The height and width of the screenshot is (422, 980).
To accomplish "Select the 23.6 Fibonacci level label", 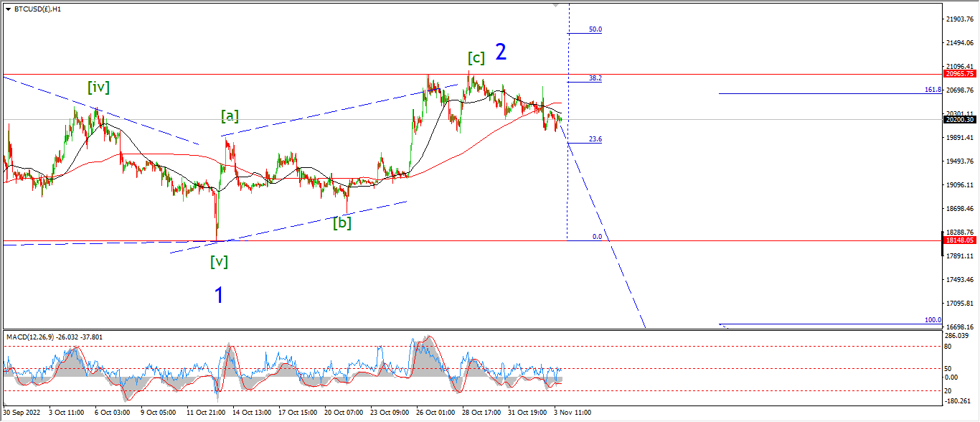I will click(x=595, y=139).
